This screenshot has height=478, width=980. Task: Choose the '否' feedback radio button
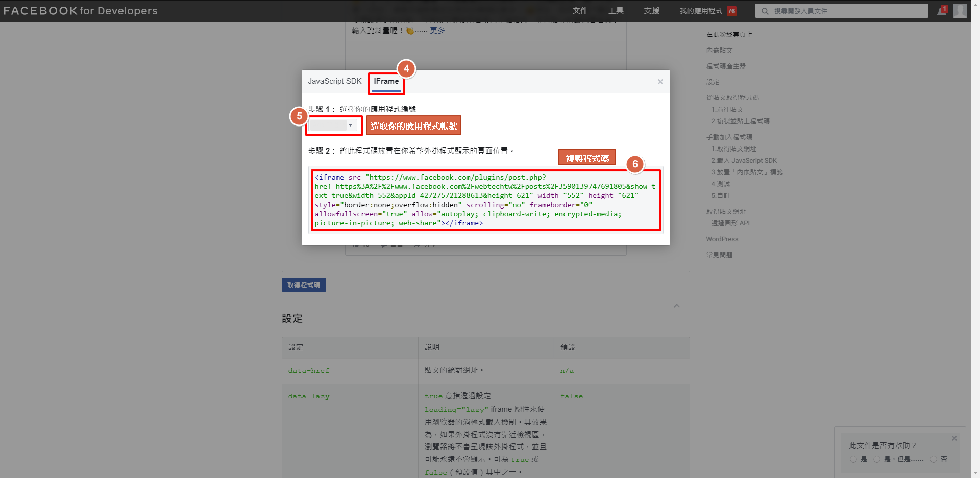click(x=934, y=459)
